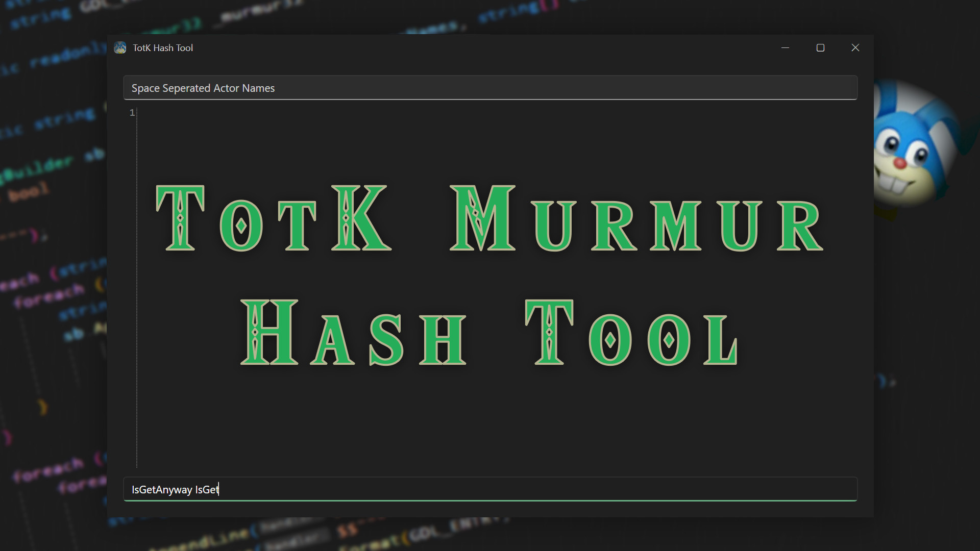Click the blurred code editor background
The width and height of the screenshot is (980, 551).
point(51,306)
